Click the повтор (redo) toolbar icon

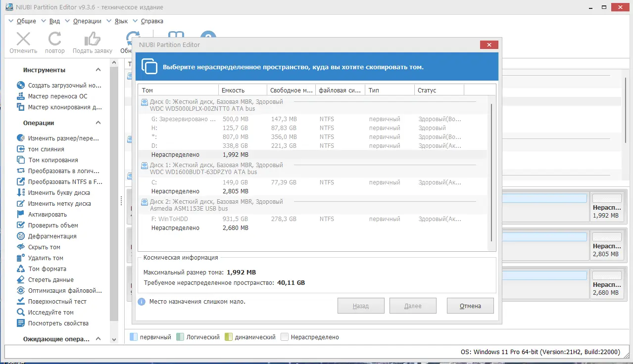pos(54,40)
